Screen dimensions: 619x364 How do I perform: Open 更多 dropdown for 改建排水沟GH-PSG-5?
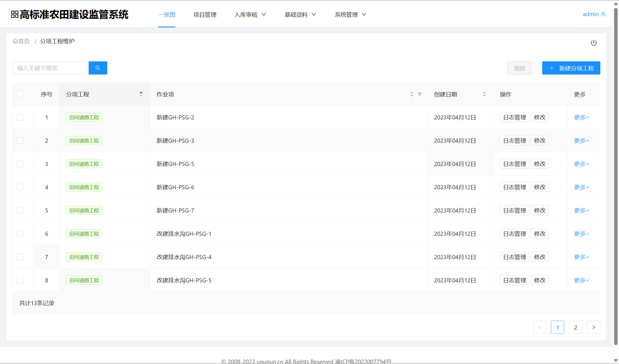(x=581, y=280)
